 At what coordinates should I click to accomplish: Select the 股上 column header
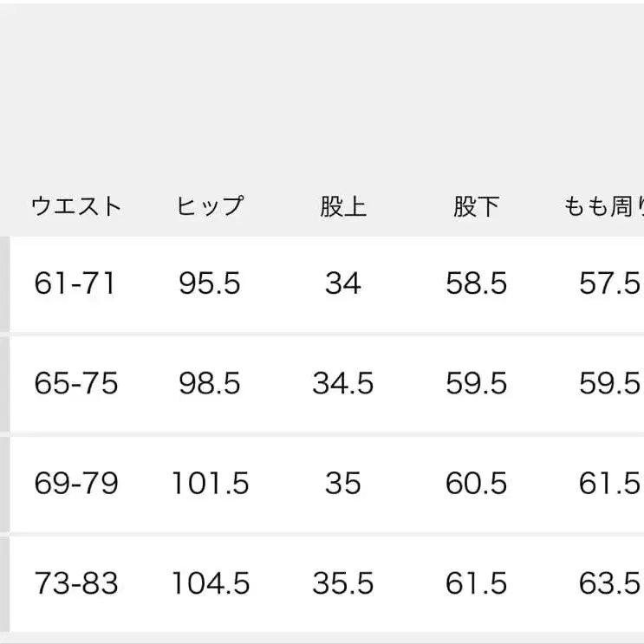tap(342, 207)
